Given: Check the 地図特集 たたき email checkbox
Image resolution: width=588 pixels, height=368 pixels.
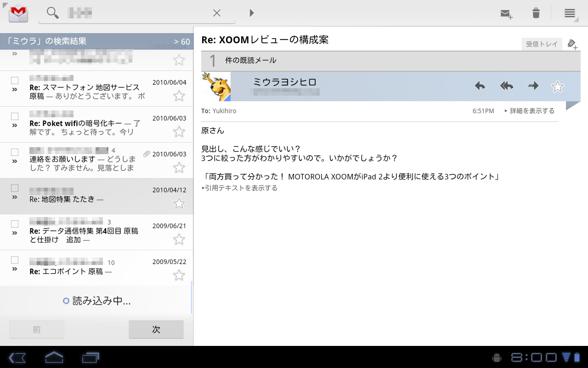Looking at the screenshot, I should point(15,188).
